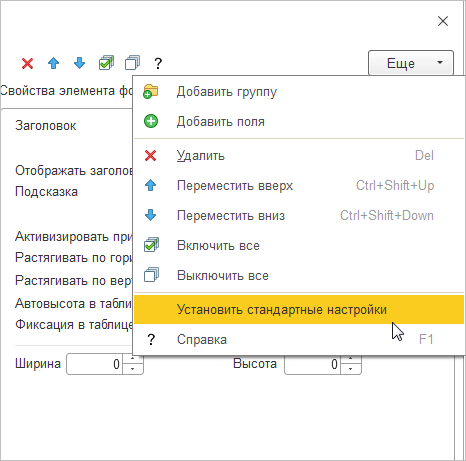Click Установить стандартные настройки
This screenshot has height=461, width=466.
point(299,309)
